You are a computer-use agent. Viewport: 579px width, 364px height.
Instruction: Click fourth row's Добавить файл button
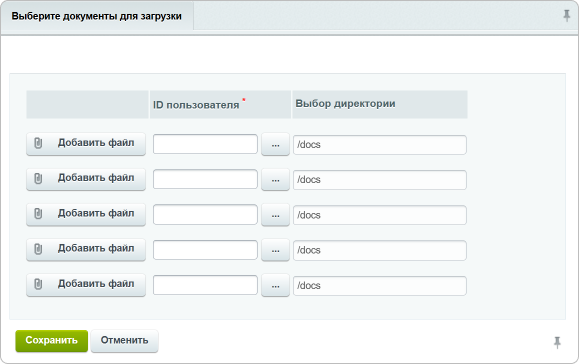[x=86, y=250]
